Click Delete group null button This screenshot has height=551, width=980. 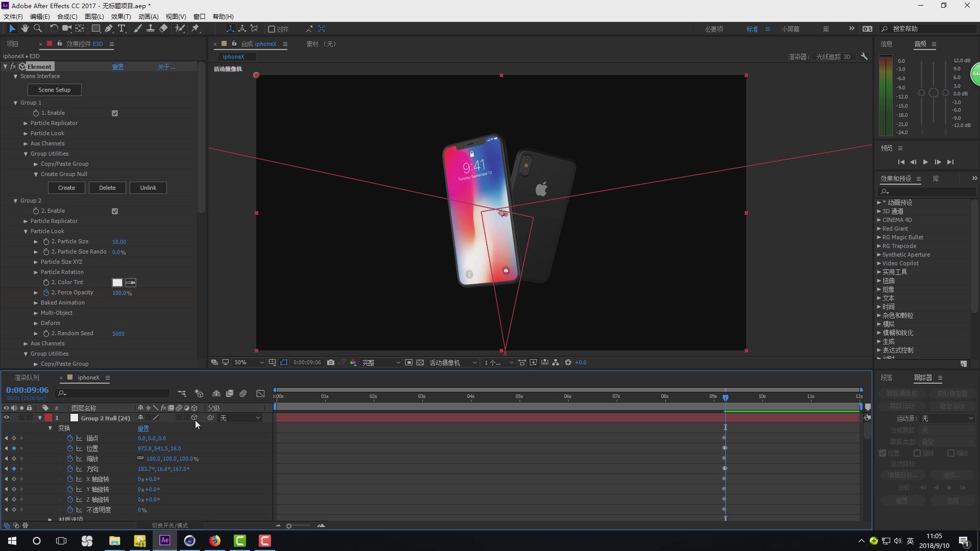(107, 188)
